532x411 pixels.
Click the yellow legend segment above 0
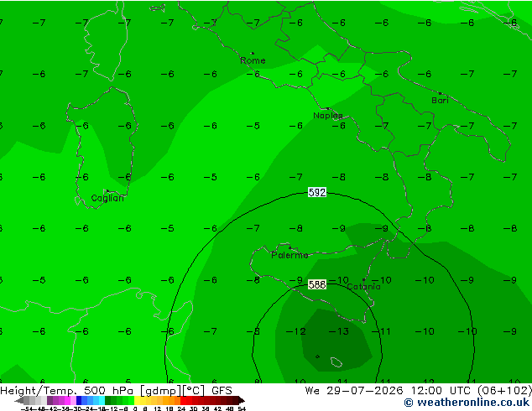pyautogui.click(x=137, y=400)
